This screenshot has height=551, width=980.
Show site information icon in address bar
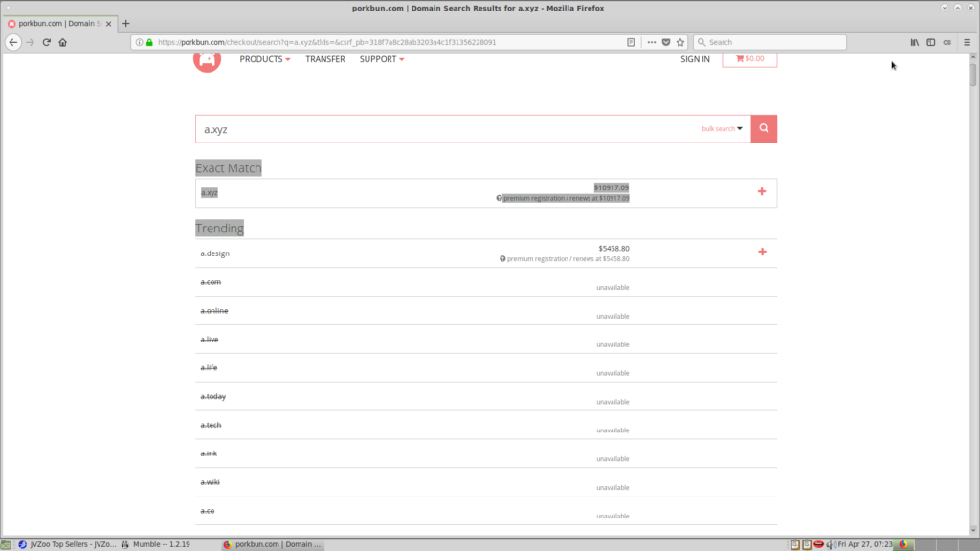[139, 42]
